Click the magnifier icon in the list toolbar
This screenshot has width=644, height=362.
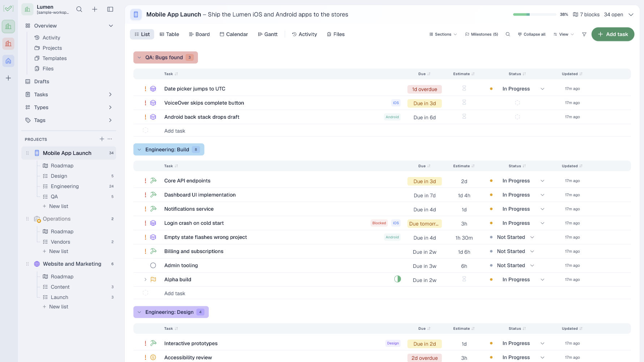coord(508,34)
